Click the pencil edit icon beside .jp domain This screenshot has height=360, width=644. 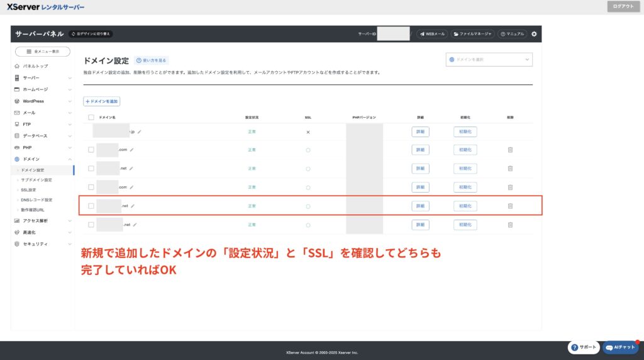pyautogui.click(x=140, y=132)
